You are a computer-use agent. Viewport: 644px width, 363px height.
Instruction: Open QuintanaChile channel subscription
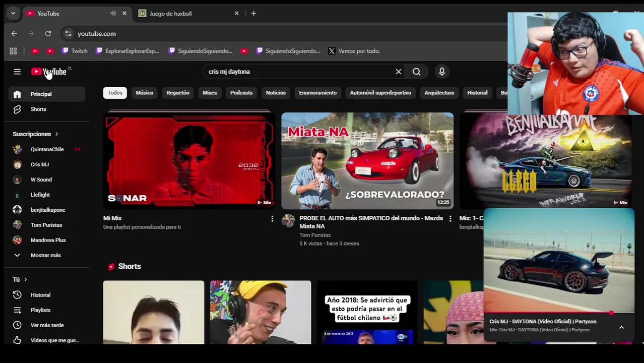tap(47, 149)
